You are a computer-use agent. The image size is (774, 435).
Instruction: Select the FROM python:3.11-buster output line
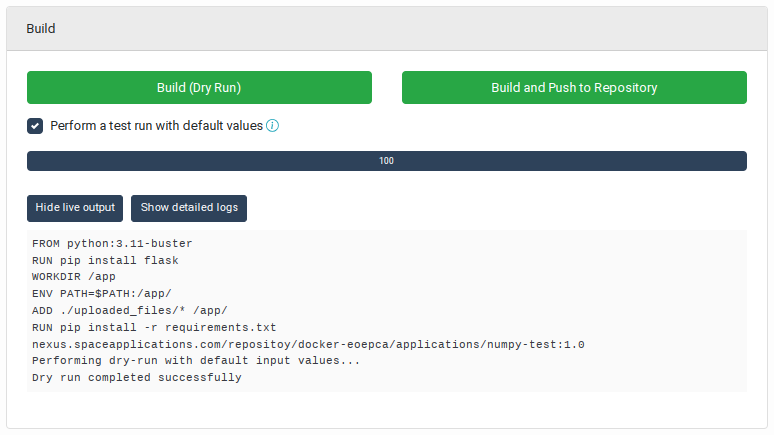(112, 243)
